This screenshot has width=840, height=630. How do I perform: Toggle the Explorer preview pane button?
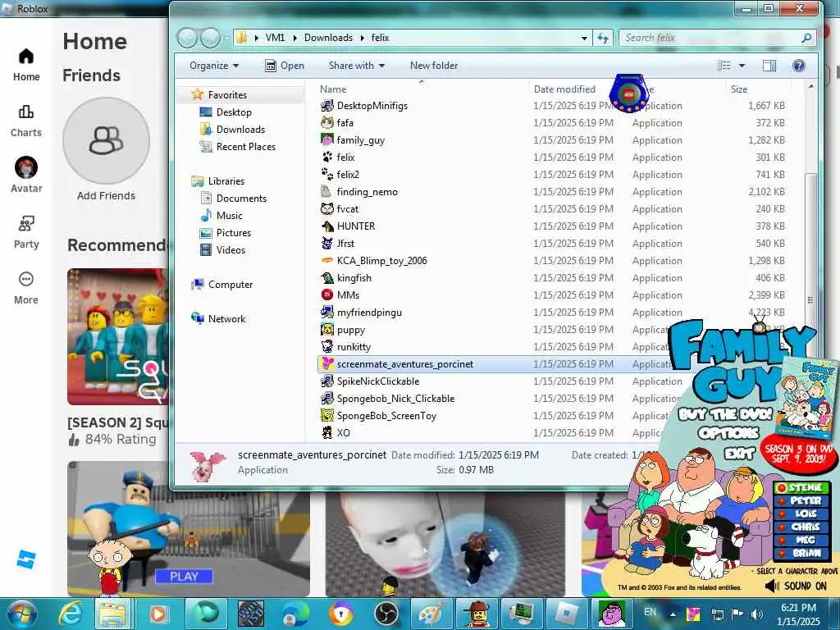pos(769,66)
